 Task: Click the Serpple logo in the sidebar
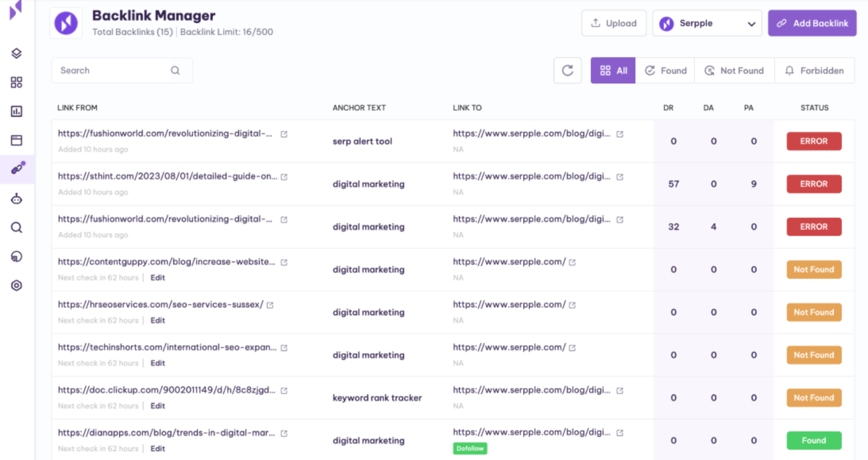pos(16,10)
